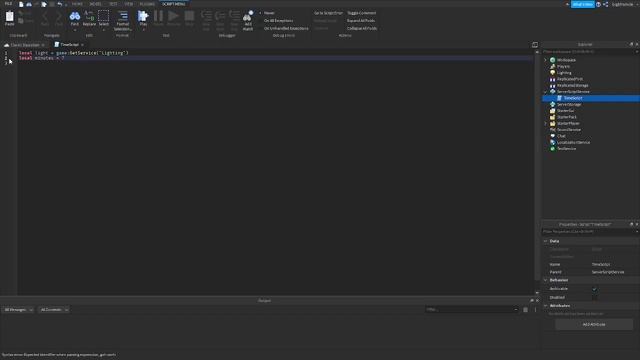Select the TestService icon
The image size is (640, 360).
tap(552, 149)
